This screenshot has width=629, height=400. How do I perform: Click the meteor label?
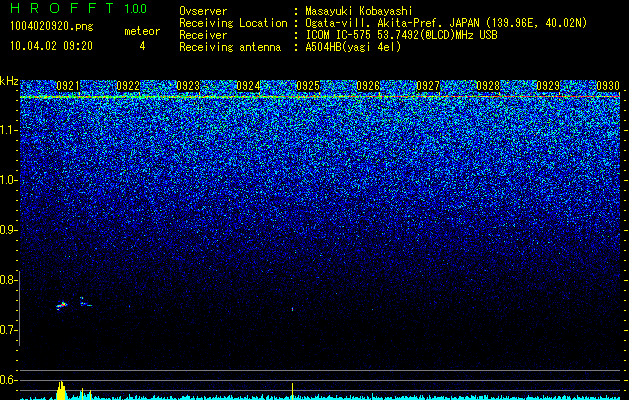click(142, 31)
